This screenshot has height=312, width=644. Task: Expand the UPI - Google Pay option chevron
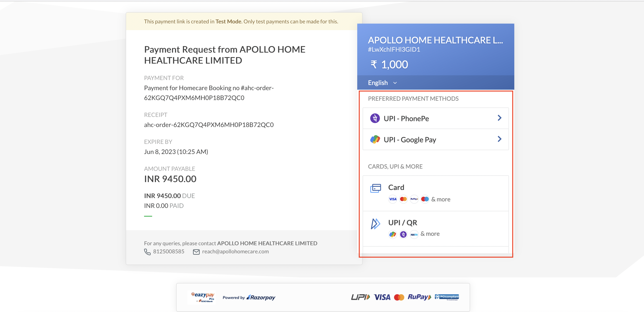(499, 139)
